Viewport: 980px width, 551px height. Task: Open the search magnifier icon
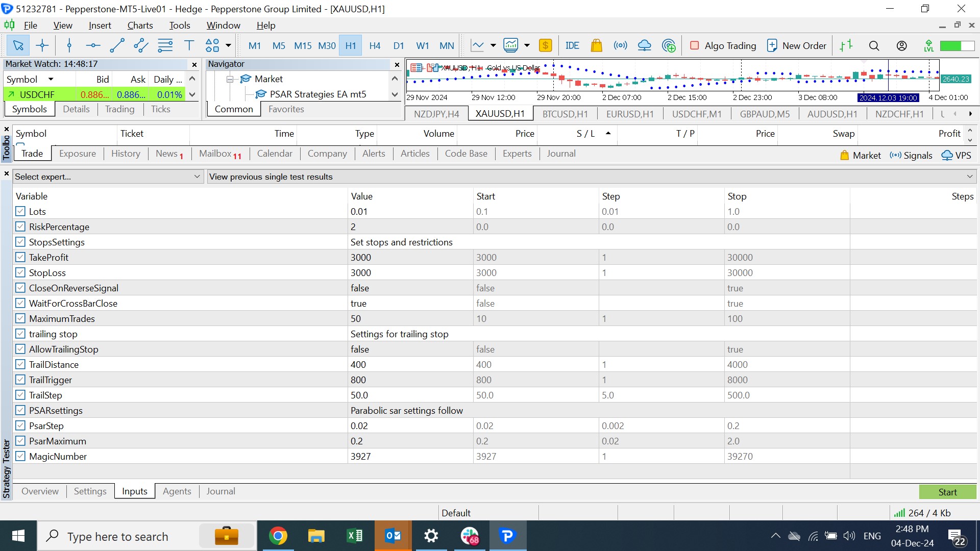point(874,46)
